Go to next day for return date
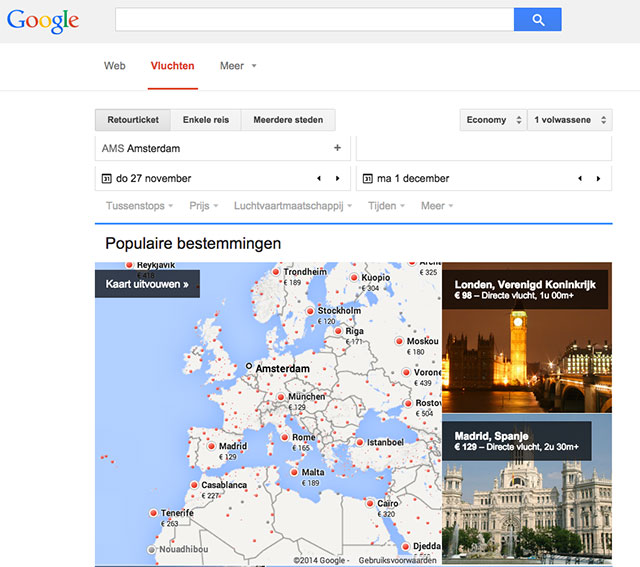Image resolution: width=640 pixels, height=567 pixels. [x=598, y=178]
